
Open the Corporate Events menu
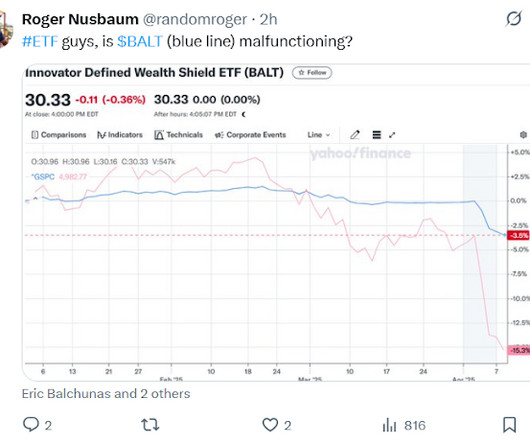click(250, 135)
